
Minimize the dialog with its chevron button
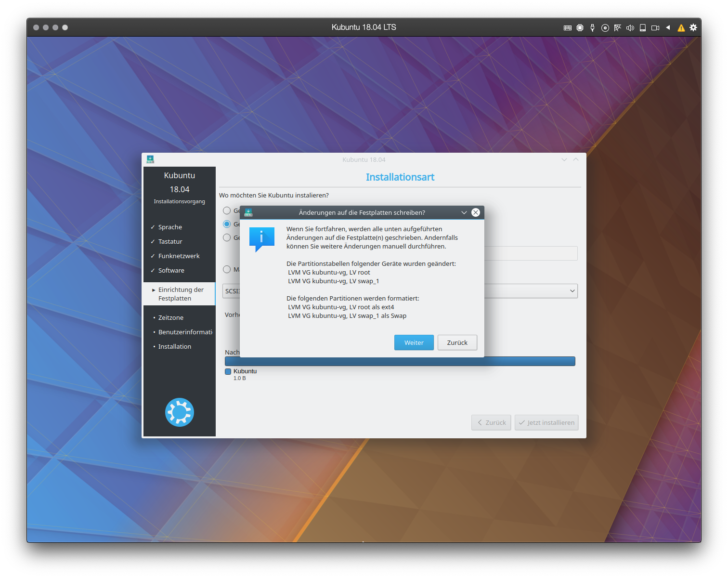(464, 212)
